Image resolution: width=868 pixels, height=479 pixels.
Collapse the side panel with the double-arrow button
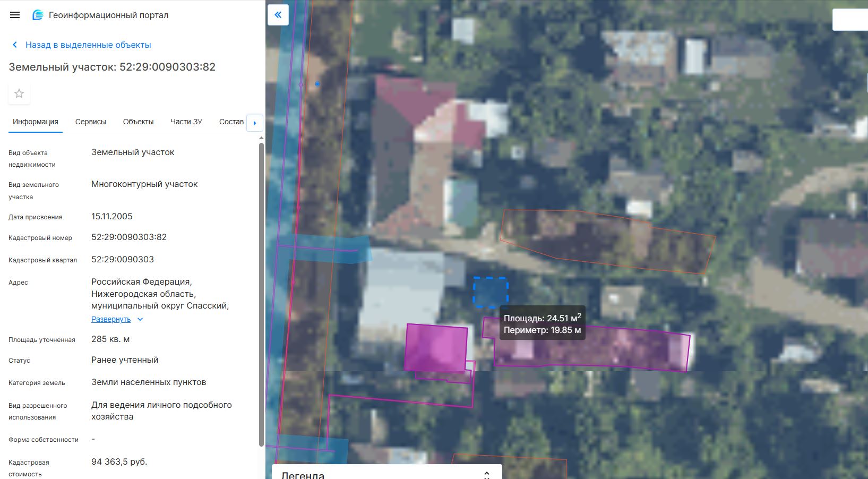coord(278,15)
